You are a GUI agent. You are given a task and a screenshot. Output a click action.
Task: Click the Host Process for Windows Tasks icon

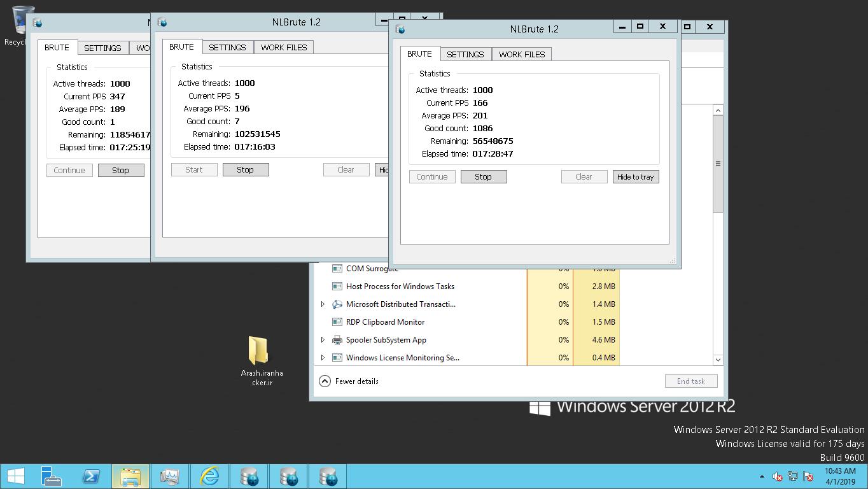point(337,287)
